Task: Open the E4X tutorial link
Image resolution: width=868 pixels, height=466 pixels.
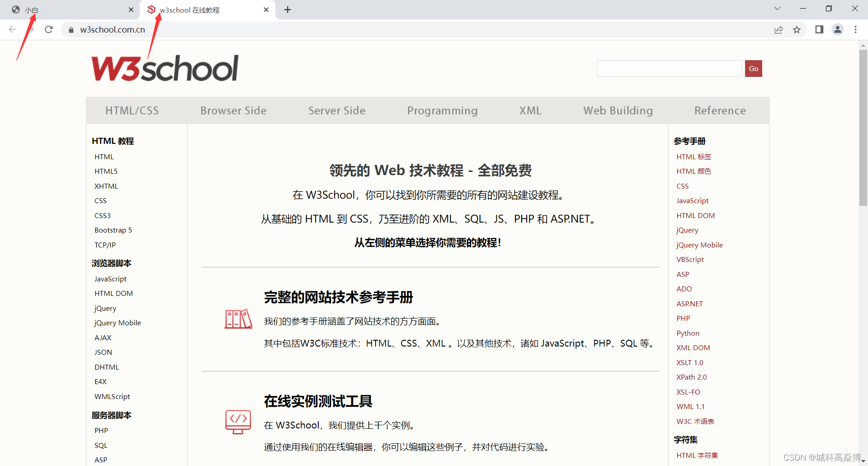Action: (x=100, y=381)
